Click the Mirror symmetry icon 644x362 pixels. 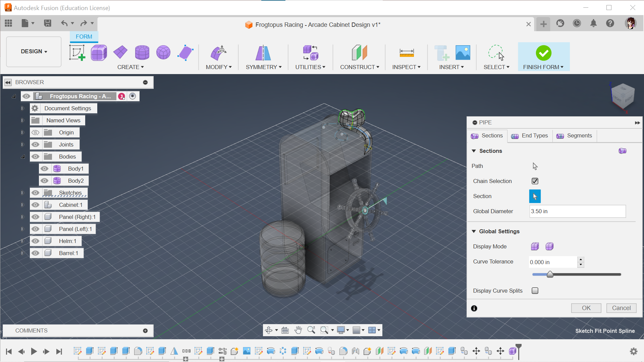point(263,53)
